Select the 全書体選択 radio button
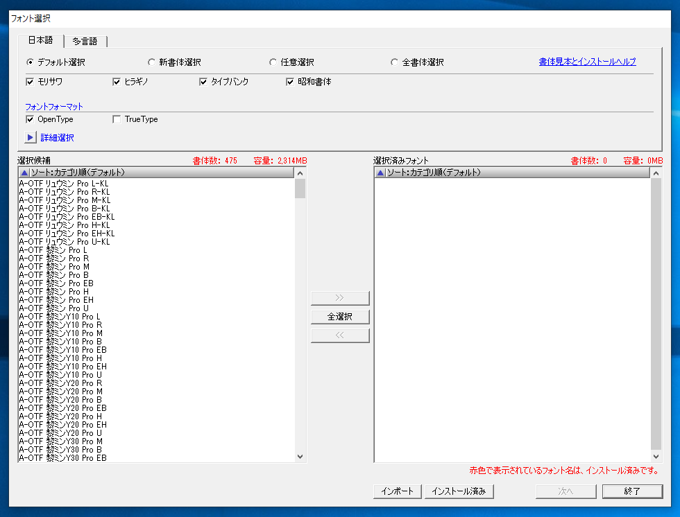 tap(394, 62)
